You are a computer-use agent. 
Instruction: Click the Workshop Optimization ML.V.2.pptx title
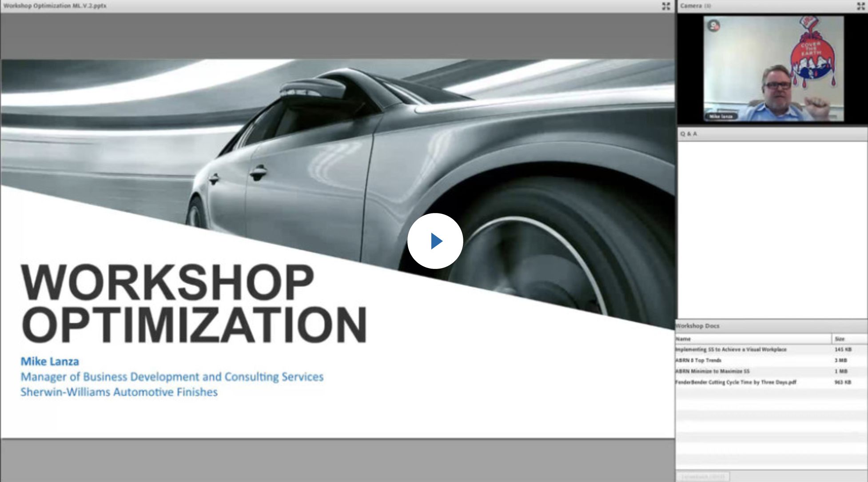[55, 6]
